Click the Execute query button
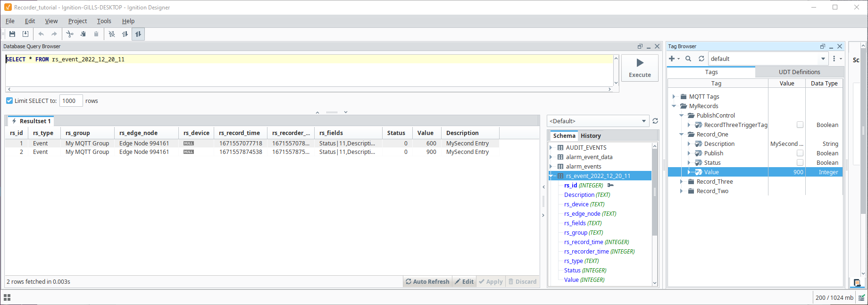 (640, 68)
